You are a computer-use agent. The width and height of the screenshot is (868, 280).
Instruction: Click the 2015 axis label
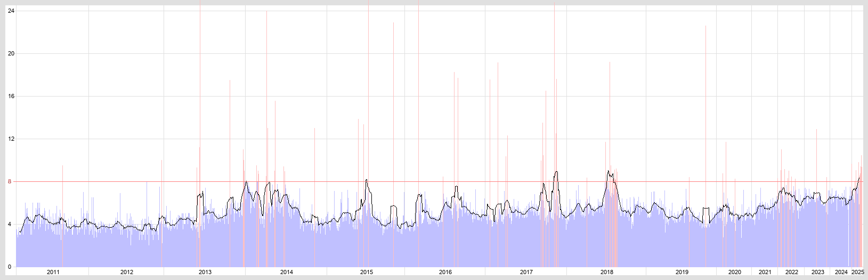coord(367,272)
